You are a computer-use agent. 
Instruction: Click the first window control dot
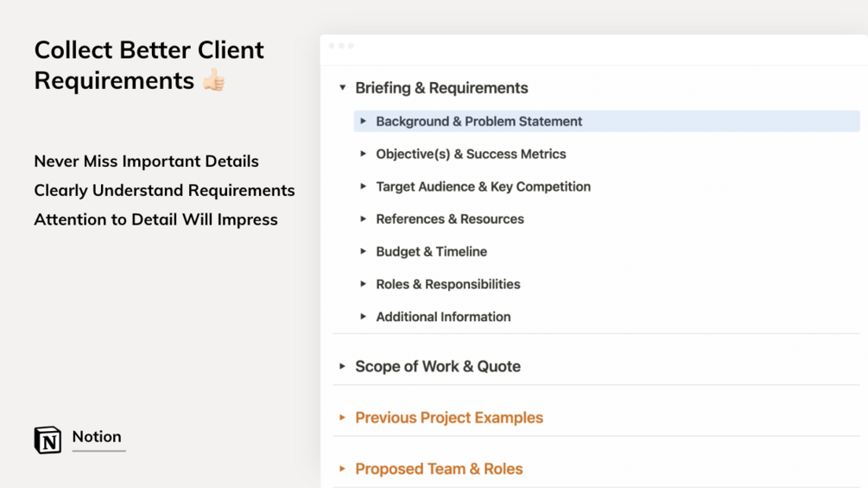pyautogui.click(x=333, y=46)
